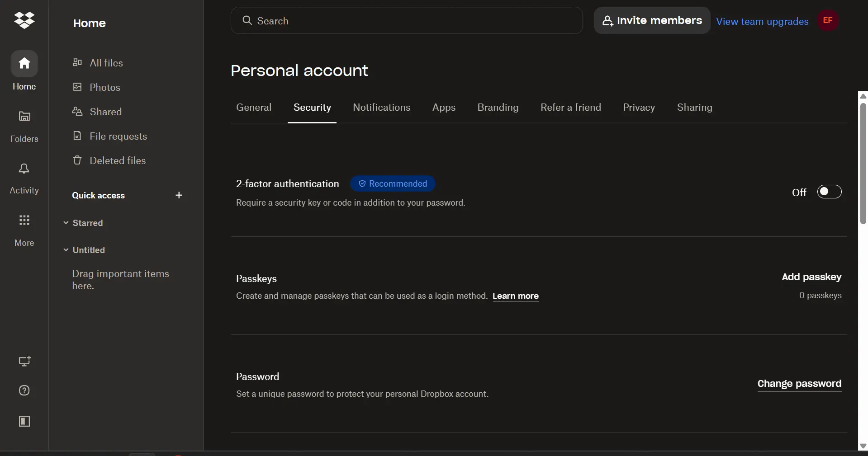Click the '0 passkeys' text

[x=820, y=296]
